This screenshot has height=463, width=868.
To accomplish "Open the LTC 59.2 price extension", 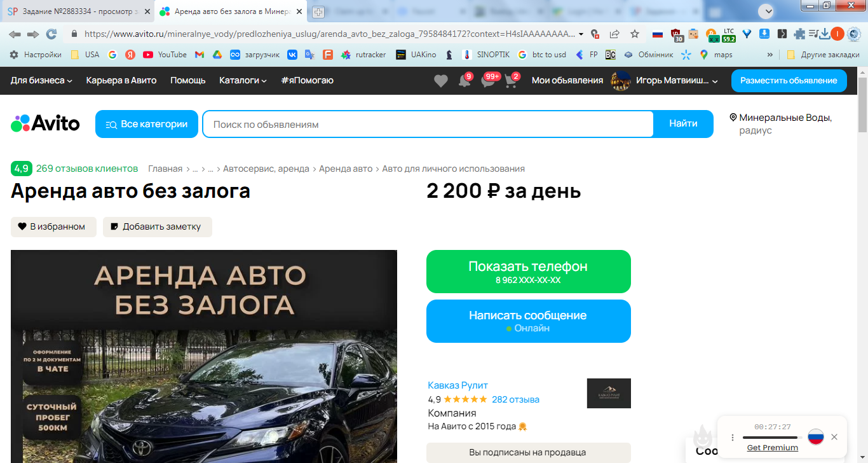I will tap(729, 35).
